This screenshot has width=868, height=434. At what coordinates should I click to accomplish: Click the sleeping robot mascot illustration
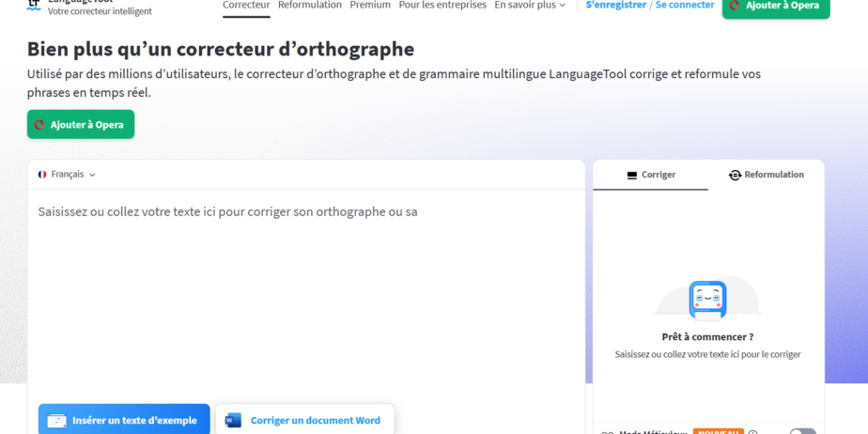pyautogui.click(x=707, y=300)
